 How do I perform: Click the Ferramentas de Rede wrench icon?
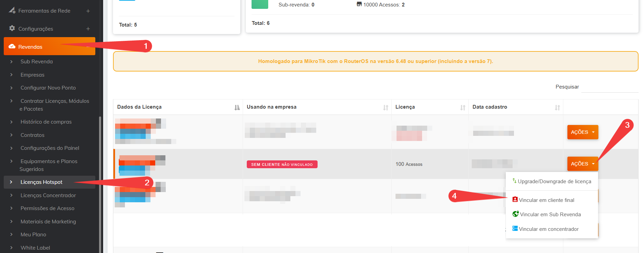click(12, 10)
